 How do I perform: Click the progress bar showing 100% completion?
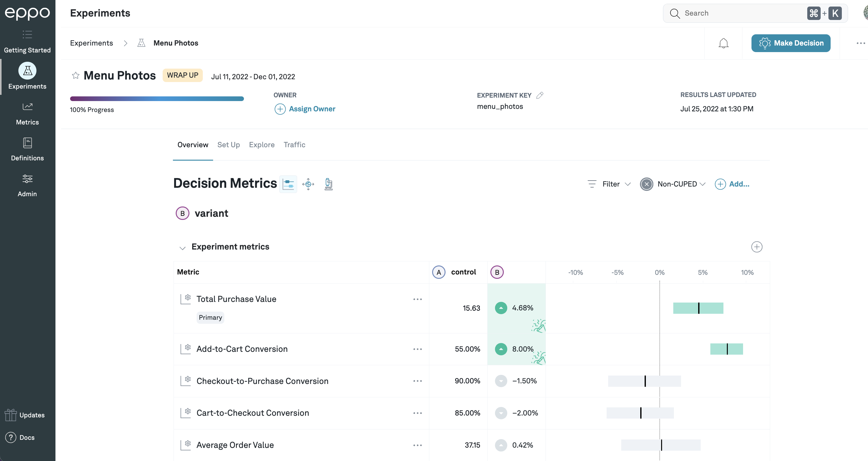click(157, 98)
